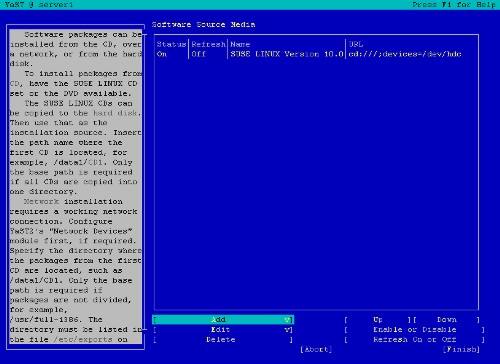Image resolution: width=500 pixels, height=364 pixels.
Task: Click the URL column header
Action: click(356, 44)
